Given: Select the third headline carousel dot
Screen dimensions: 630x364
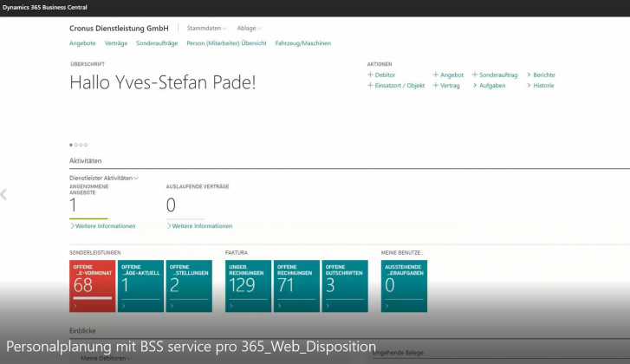Looking at the screenshot, I should pyautogui.click(x=81, y=145).
